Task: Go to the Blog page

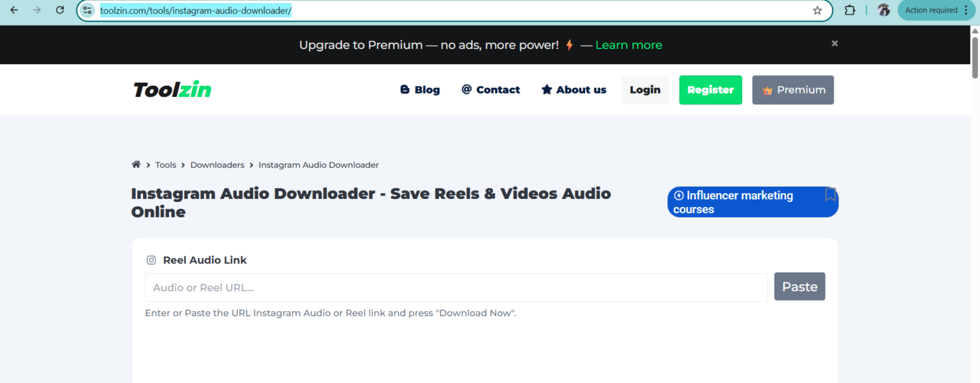Action: click(420, 90)
